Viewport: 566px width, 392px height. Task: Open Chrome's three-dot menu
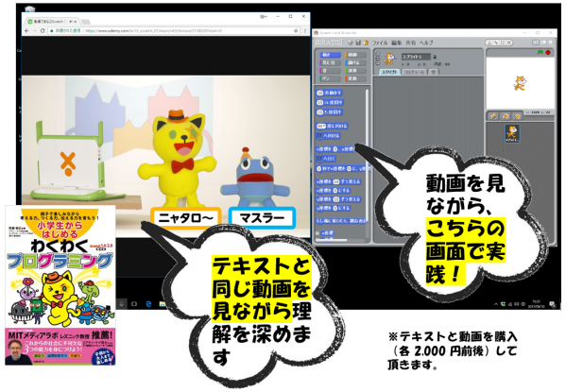pyautogui.click(x=305, y=30)
